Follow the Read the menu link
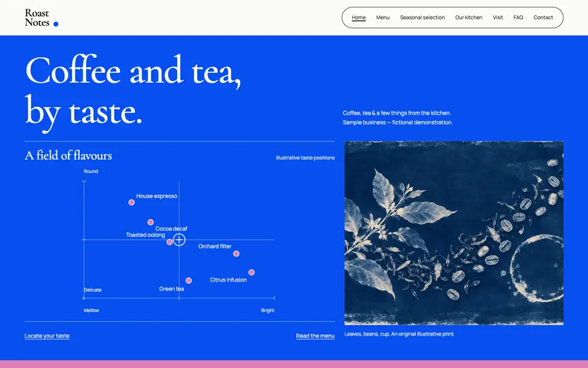588x368 pixels. (315, 335)
